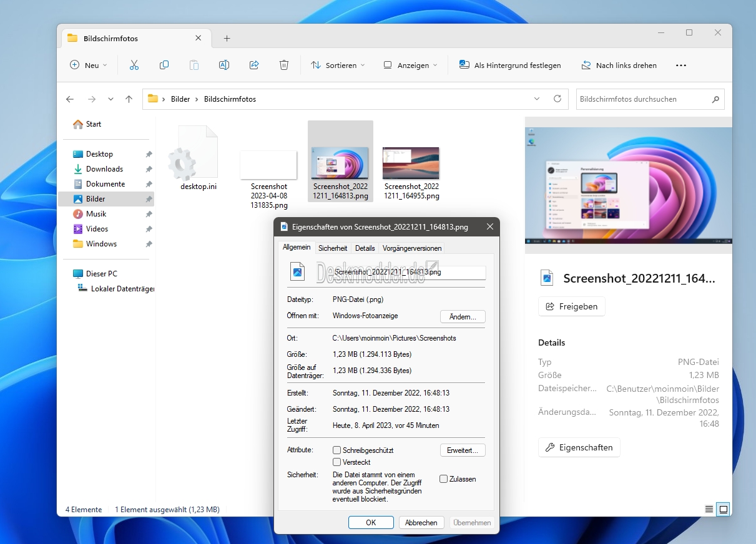Expand breadcrumb chevron after Bilder
The width and height of the screenshot is (756, 544).
[197, 99]
